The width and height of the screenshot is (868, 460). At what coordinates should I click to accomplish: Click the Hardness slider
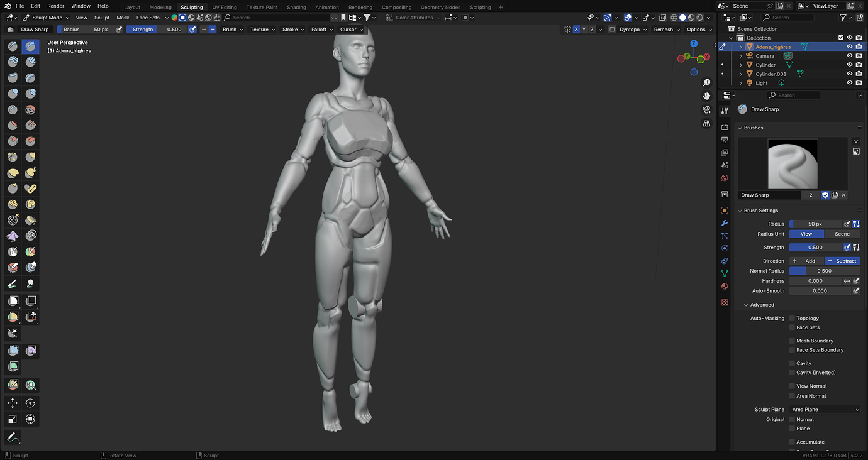click(x=816, y=281)
